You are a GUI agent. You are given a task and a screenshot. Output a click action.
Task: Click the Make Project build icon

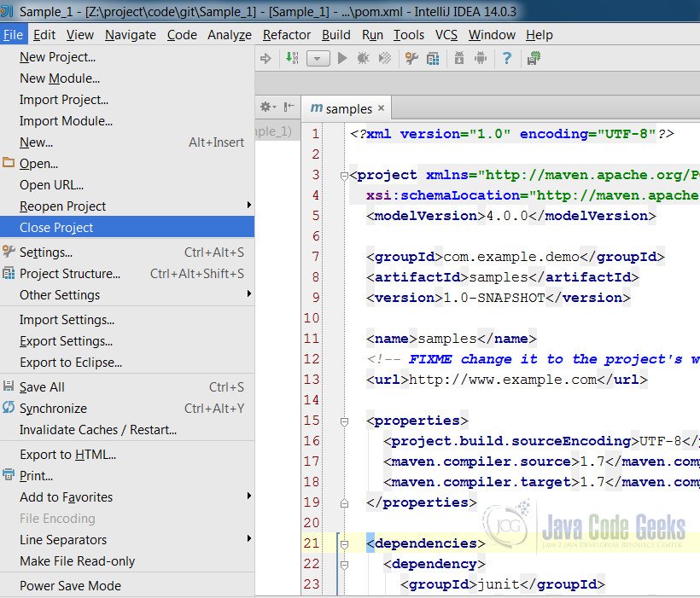coord(293,58)
